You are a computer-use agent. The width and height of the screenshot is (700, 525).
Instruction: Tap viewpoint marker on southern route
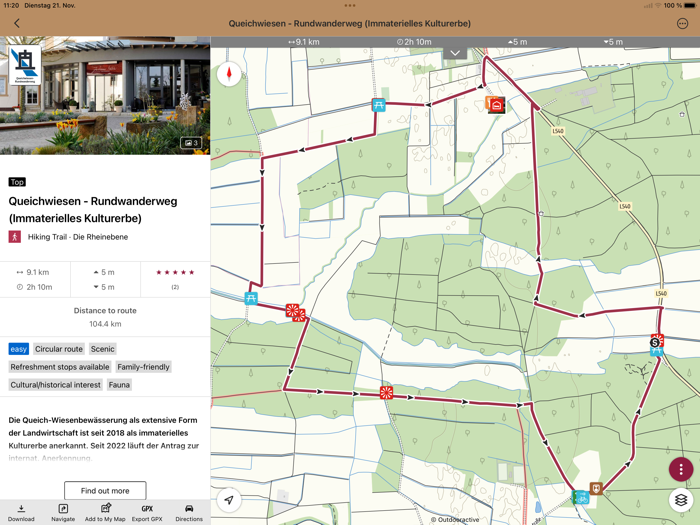[x=386, y=393]
